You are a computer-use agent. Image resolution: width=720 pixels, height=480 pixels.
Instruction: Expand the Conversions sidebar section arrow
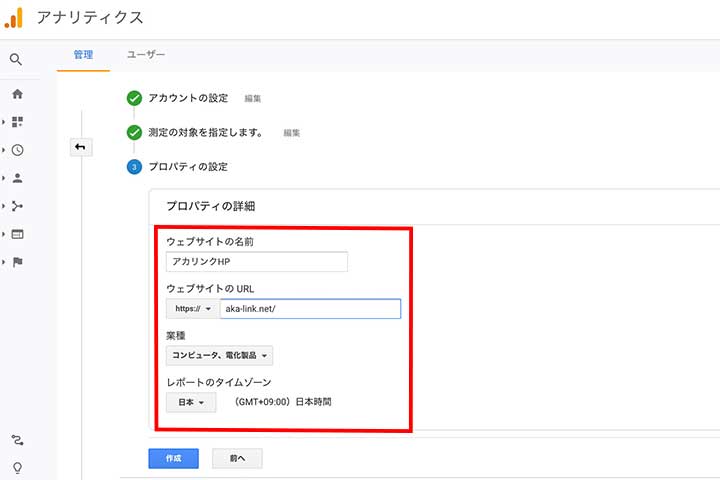pyautogui.click(x=3, y=262)
